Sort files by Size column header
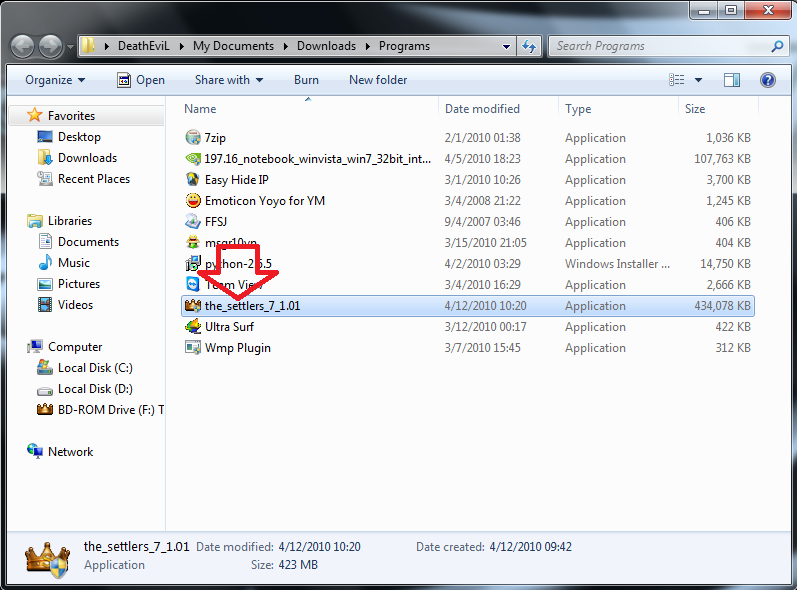Screen dimensions: 797x591 [695, 109]
